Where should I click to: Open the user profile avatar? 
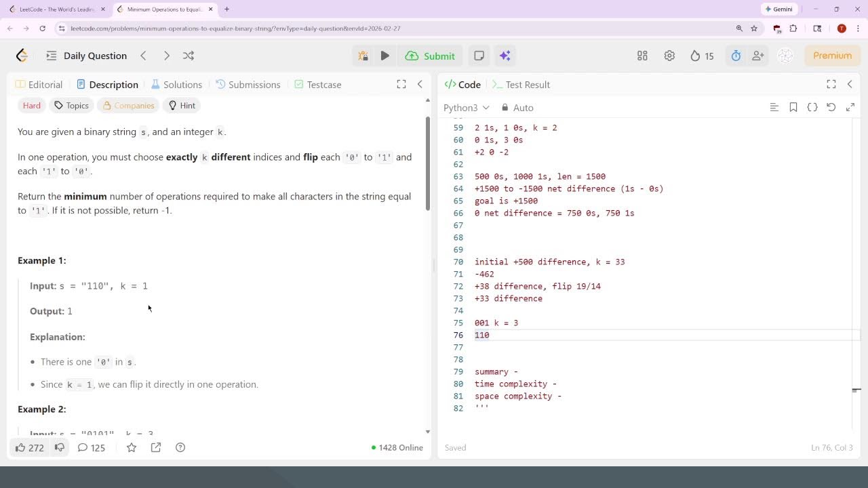point(785,56)
